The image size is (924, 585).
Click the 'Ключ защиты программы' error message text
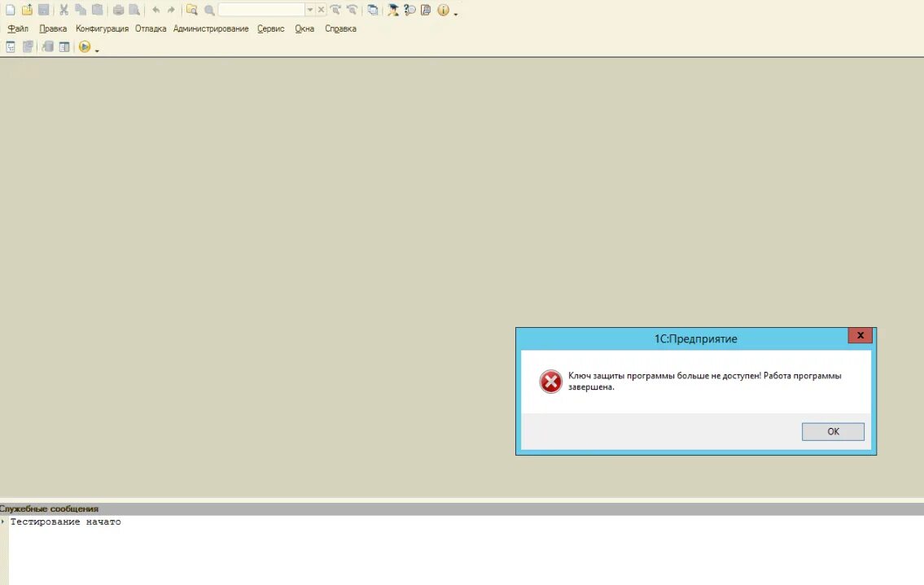704,381
